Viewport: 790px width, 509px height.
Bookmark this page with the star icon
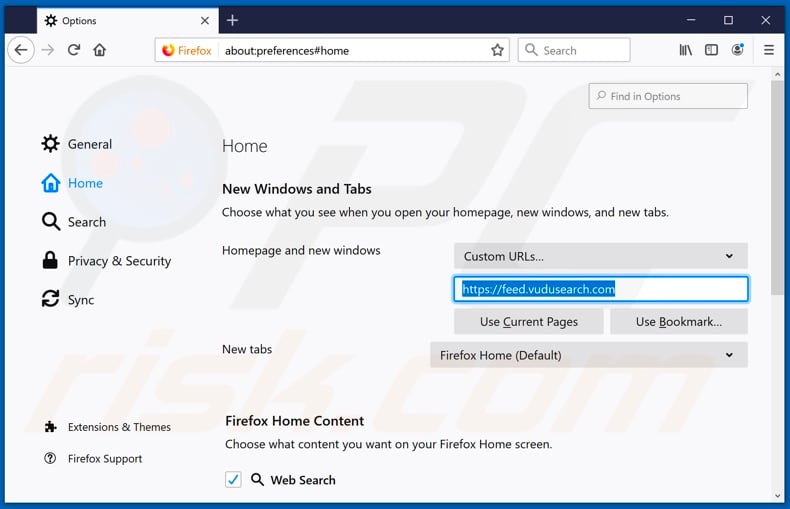coord(497,50)
